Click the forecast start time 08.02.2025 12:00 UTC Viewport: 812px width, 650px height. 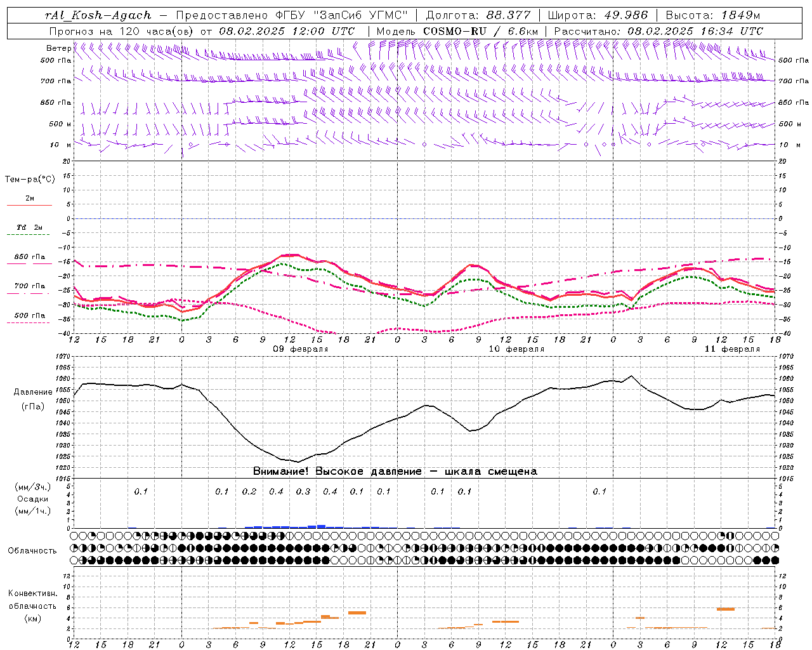click(287, 31)
